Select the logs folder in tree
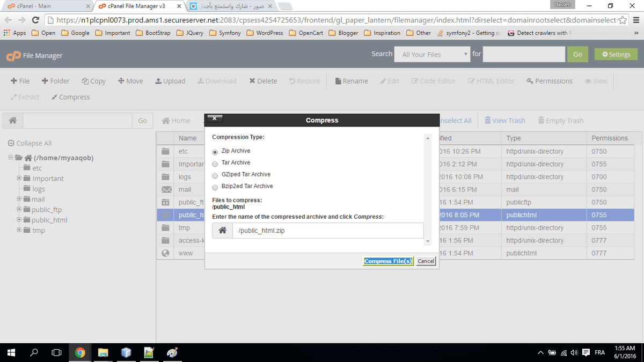The image size is (644, 362). [x=39, y=189]
